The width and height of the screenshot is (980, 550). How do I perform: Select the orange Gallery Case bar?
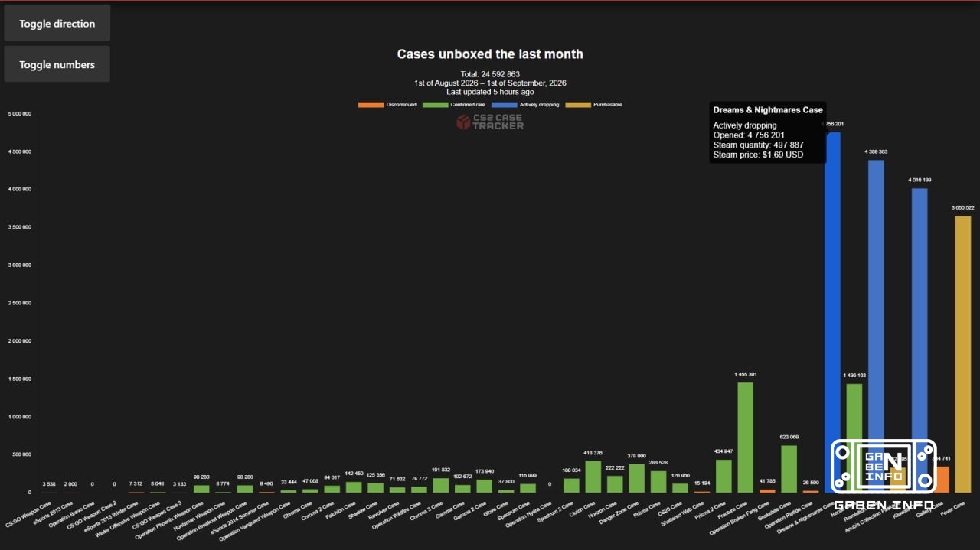click(942, 480)
